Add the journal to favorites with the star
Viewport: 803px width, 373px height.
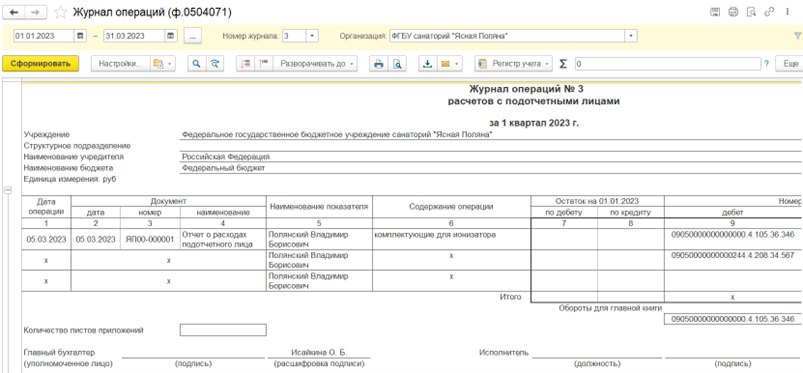[x=61, y=12]
